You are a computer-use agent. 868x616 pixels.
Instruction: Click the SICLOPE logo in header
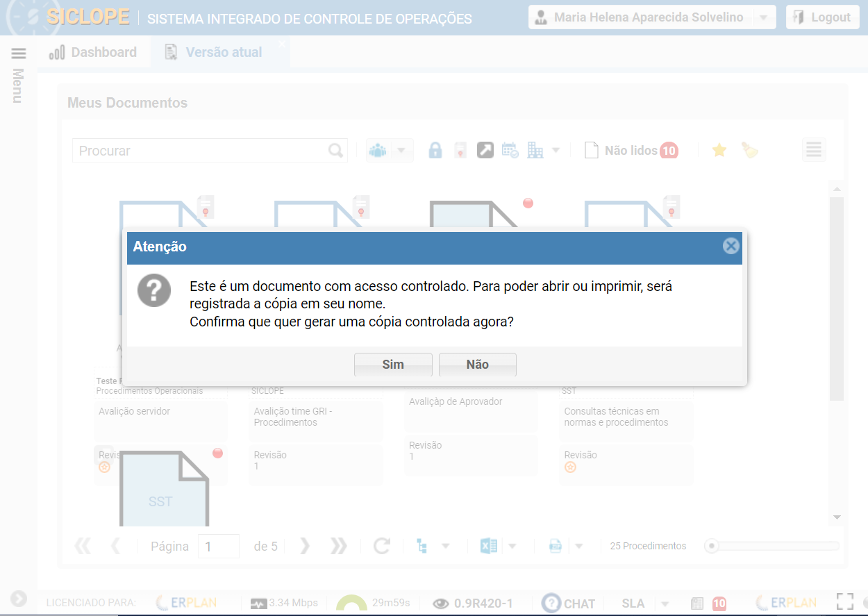[87, 17]
